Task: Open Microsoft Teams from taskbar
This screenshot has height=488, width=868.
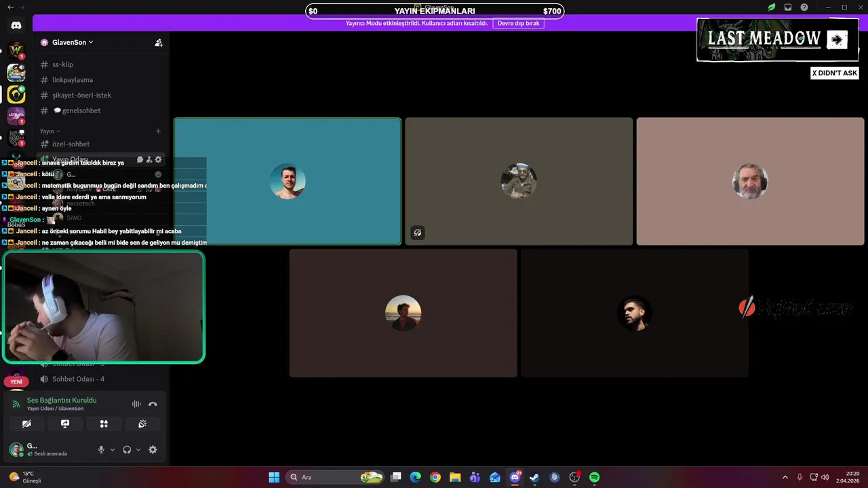Action: (475, 477)
